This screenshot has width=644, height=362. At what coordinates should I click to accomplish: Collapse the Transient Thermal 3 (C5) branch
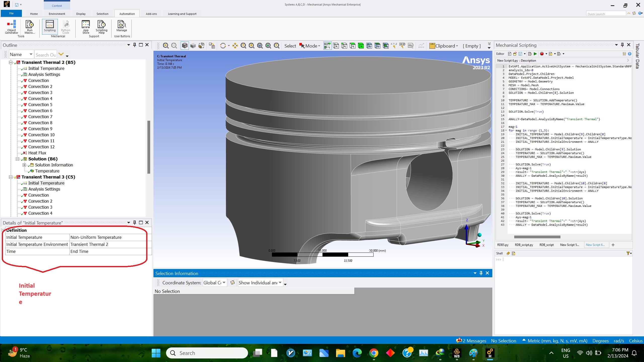pos(11,177)
